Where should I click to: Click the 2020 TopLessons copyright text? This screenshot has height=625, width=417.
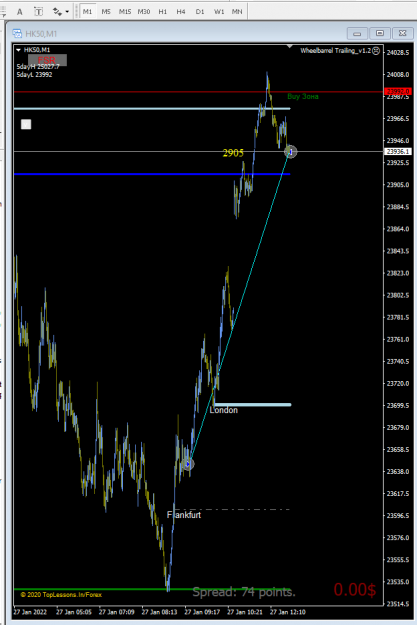coord(61,595)
